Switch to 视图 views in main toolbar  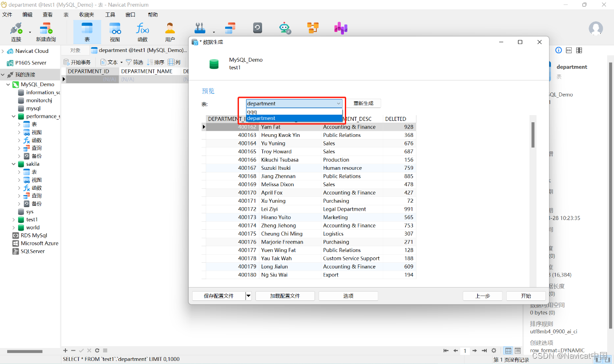pyautogui.click(x=115, y=32)
